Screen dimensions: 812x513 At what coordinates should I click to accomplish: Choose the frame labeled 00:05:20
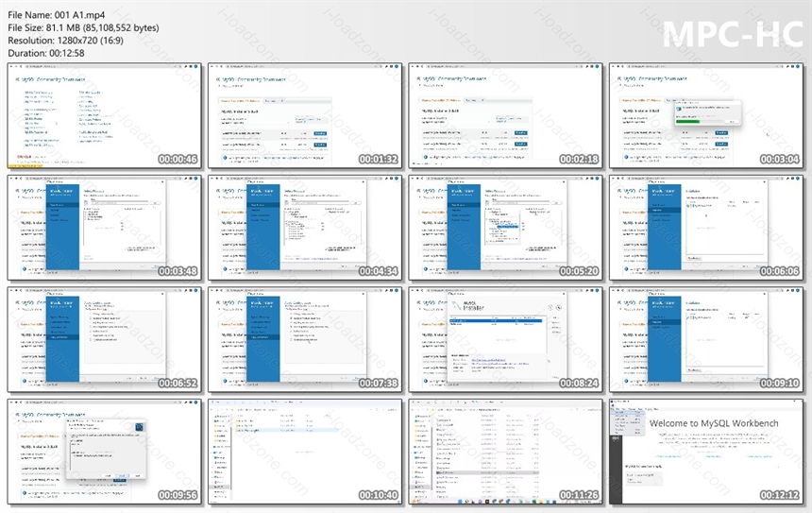pos(505,228)
